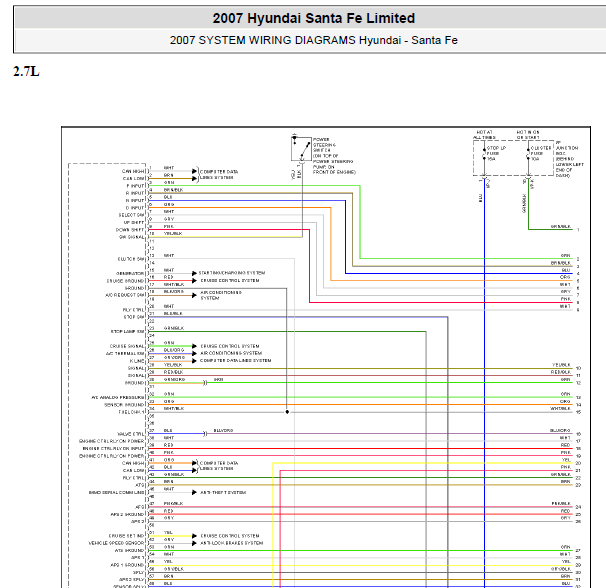Click the 'SENSOR GROUND' pin label

tap(124, 405)
